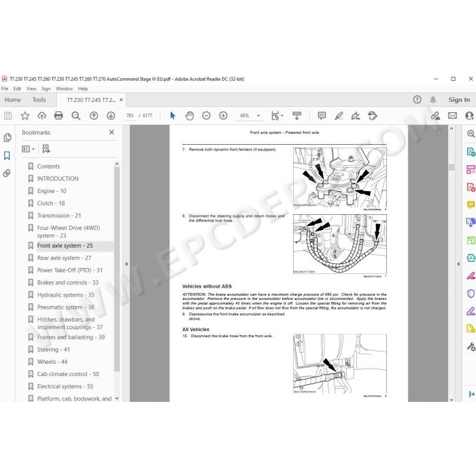Add a sticky note comment
The height and width of the screenshot is (476, 476).
click(x=322, y=116)
